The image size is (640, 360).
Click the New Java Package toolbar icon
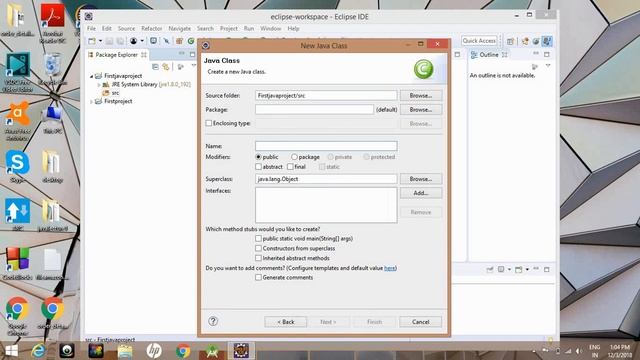click(179, 41)
